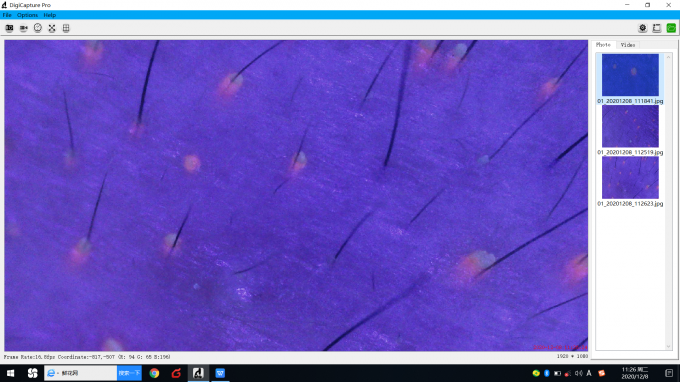Click the green-yellow tray icon

coord(536,373)
